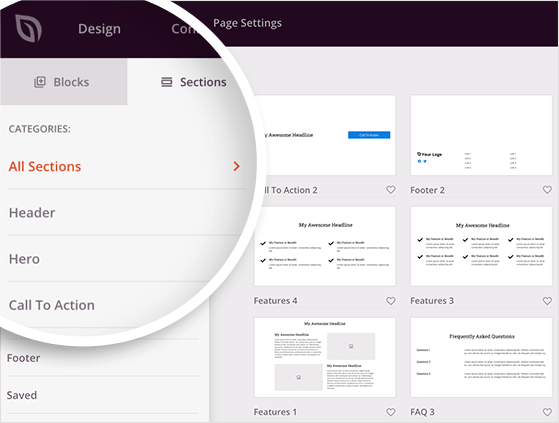The width and height of the screenshot is (559, 423).
Task: Favorite the Footer 2 section
Action: tap(547, 190)
